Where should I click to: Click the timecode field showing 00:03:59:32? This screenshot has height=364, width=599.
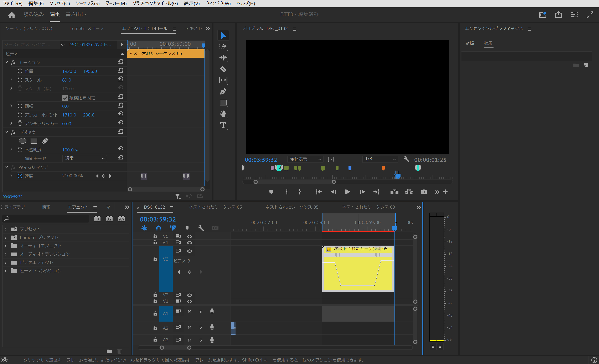click(158, 219)
